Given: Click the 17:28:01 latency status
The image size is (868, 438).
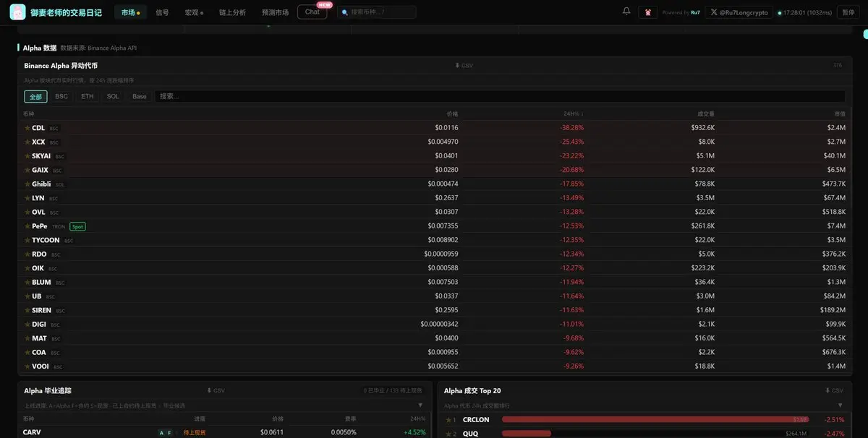Looking at the screenshot, I should (804, 12).
